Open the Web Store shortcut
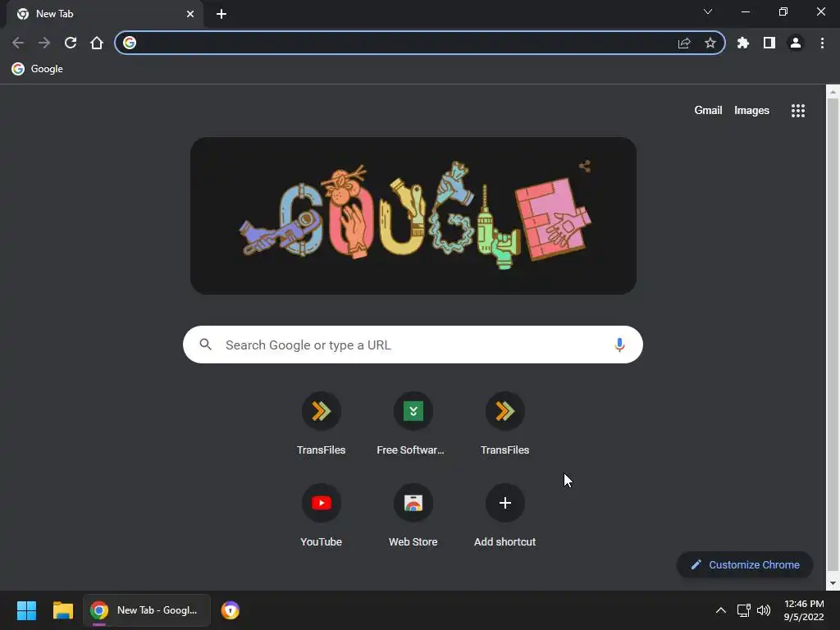Screen dimensions: 840x630 pyautogui.click(x=413, y=515)
